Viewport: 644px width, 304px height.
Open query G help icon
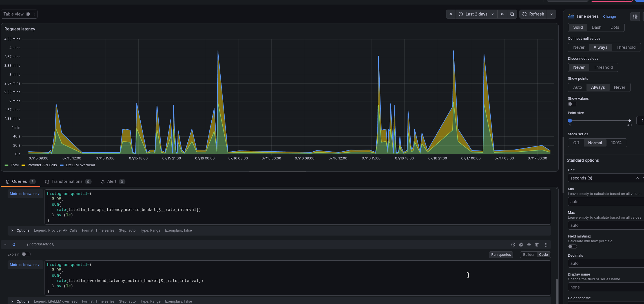tap(513, 245)
